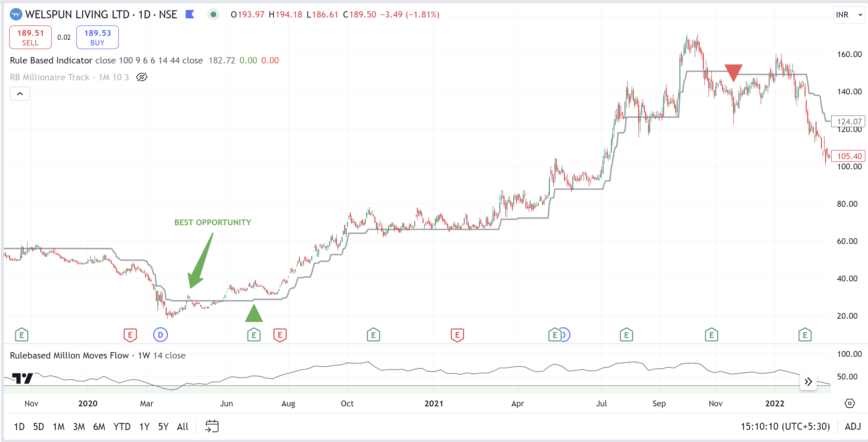The height and width of the screenshot is (442, 868).
Task: Click the scroll-to-latest-bar double arrow button
Action: coord(808,382)
